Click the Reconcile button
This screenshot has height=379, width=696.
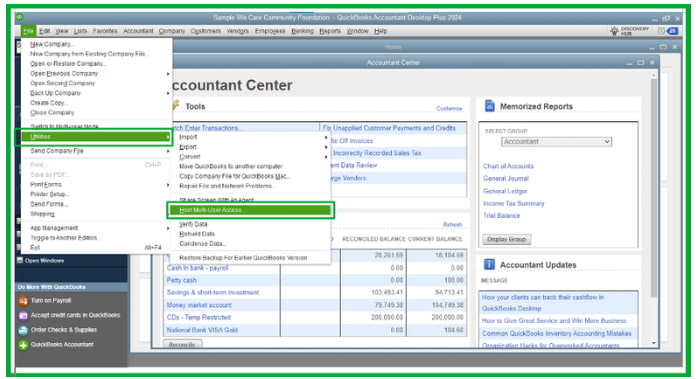click(x=182, y=344)
